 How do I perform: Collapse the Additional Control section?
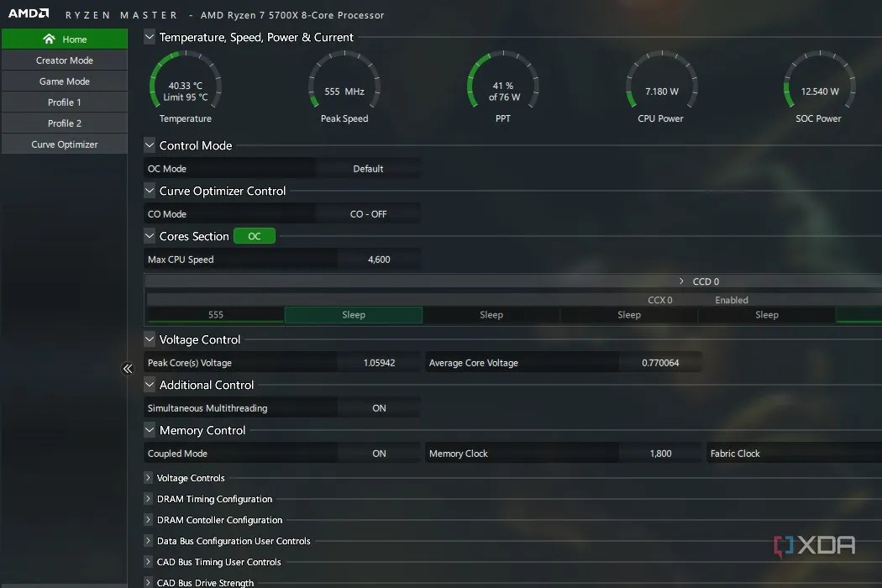(149, 385)
